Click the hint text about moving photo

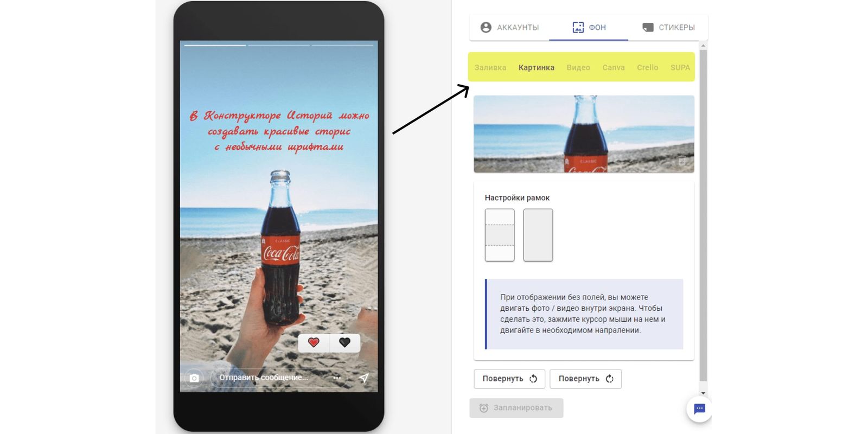pyautogui.click(x=583, y=314)
